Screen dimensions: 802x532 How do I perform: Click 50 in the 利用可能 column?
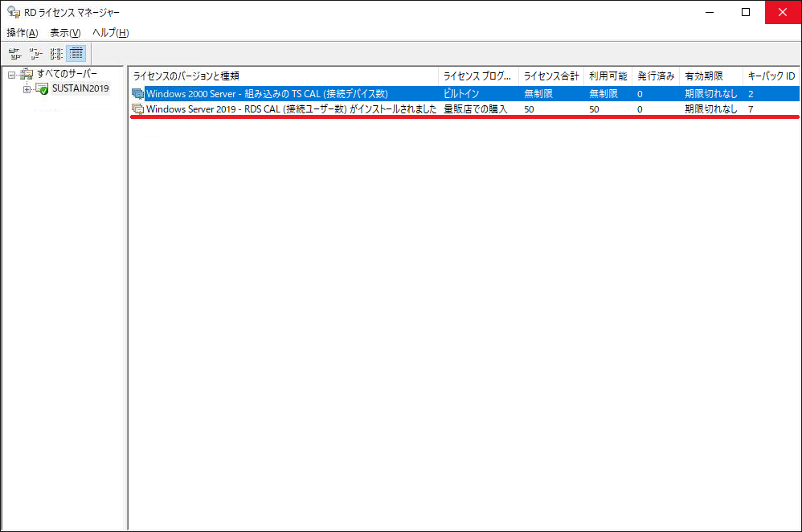point(594,109)
